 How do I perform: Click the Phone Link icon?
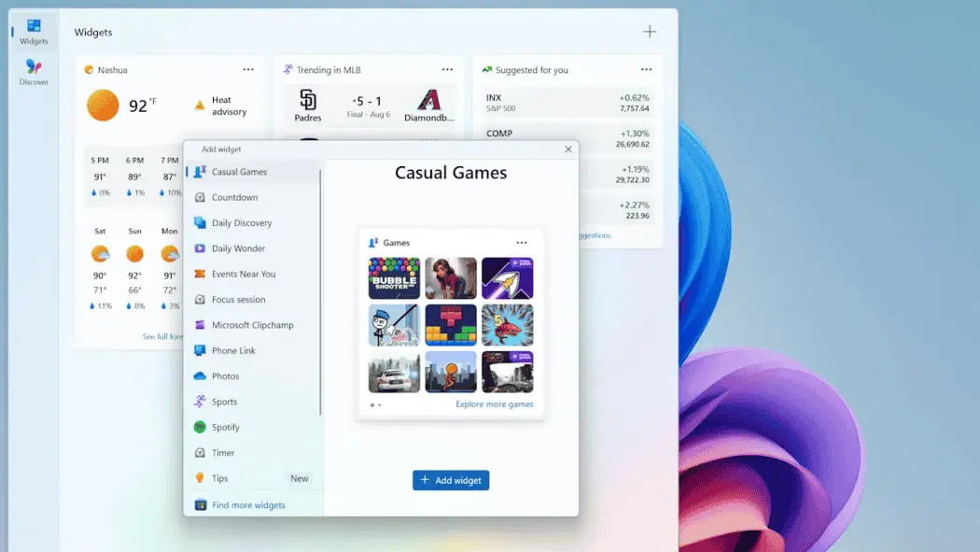coord(200,350)
